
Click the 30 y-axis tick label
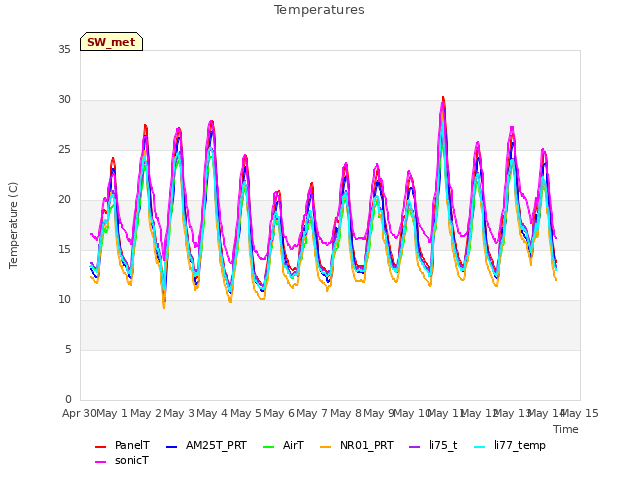pos(64,100)
